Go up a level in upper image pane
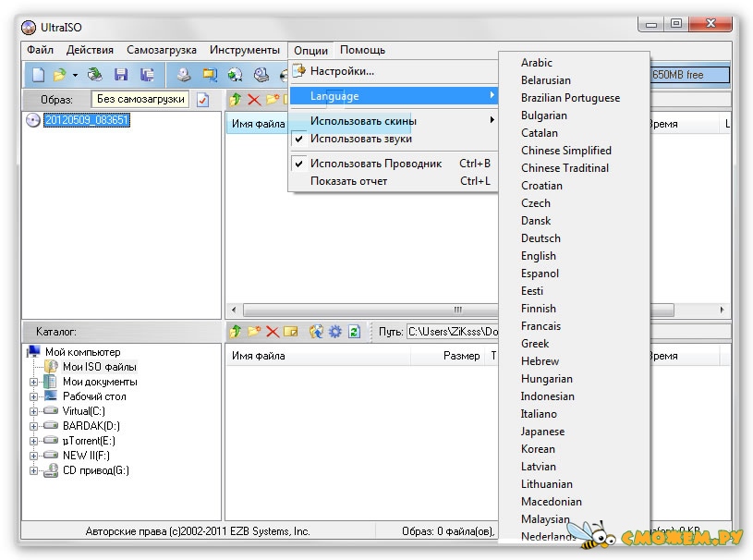753x560 pixels. (236, 100)
